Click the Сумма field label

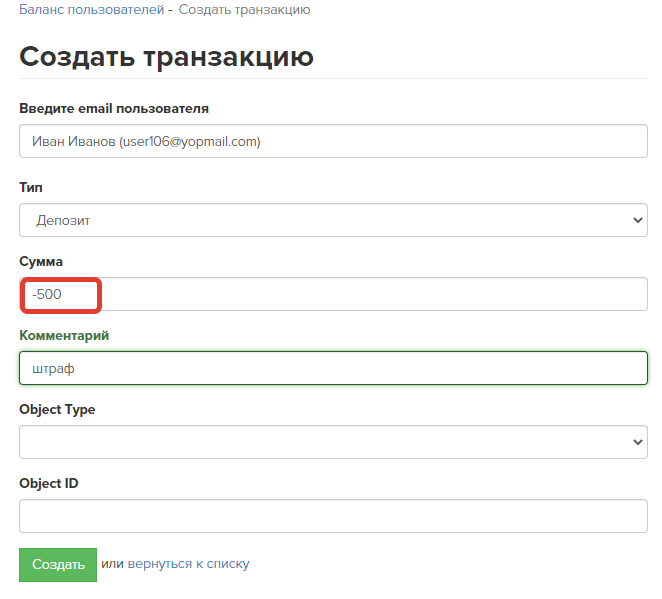coord(41,261)
